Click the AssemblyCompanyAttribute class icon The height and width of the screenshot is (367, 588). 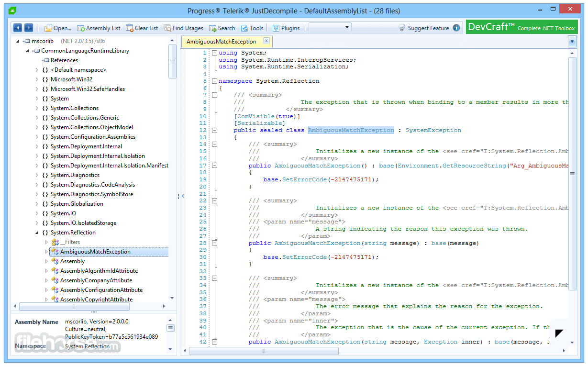[x=55, y=280]
